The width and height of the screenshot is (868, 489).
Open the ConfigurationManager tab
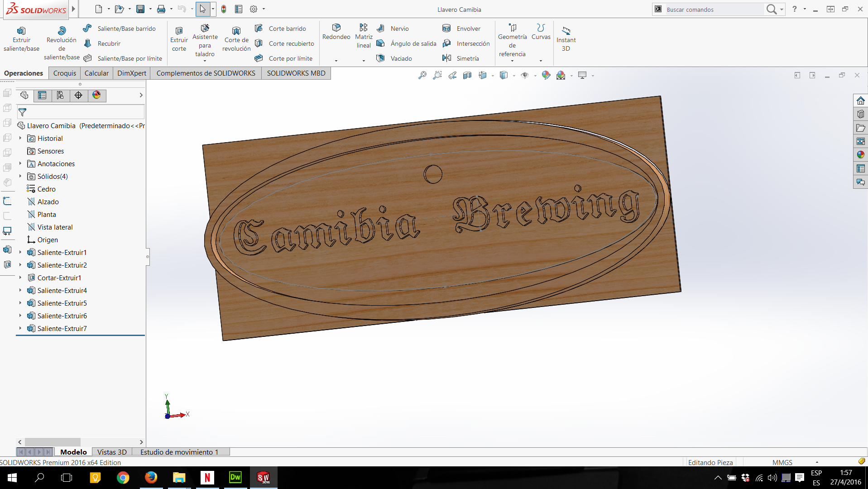(x=60, y=95)
